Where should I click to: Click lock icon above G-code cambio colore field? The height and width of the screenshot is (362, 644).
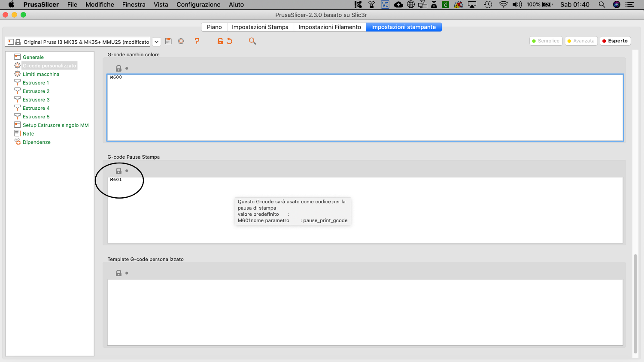coord(119,68)
